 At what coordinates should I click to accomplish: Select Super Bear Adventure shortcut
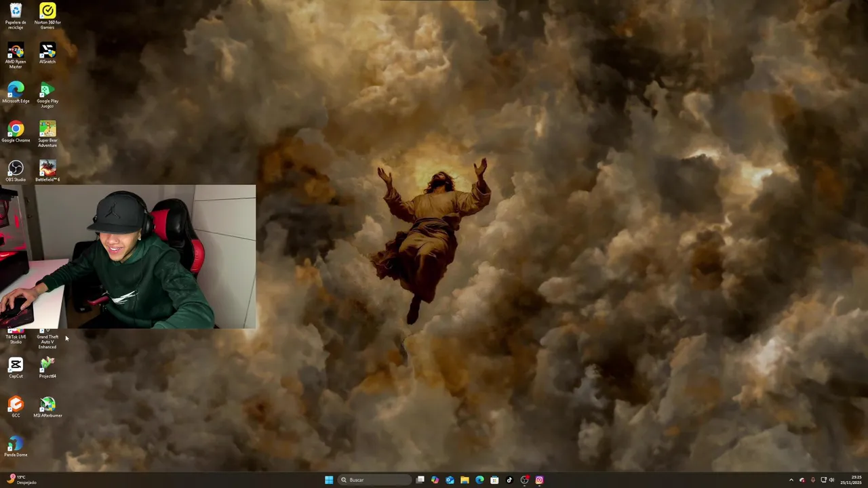point(47,134)
